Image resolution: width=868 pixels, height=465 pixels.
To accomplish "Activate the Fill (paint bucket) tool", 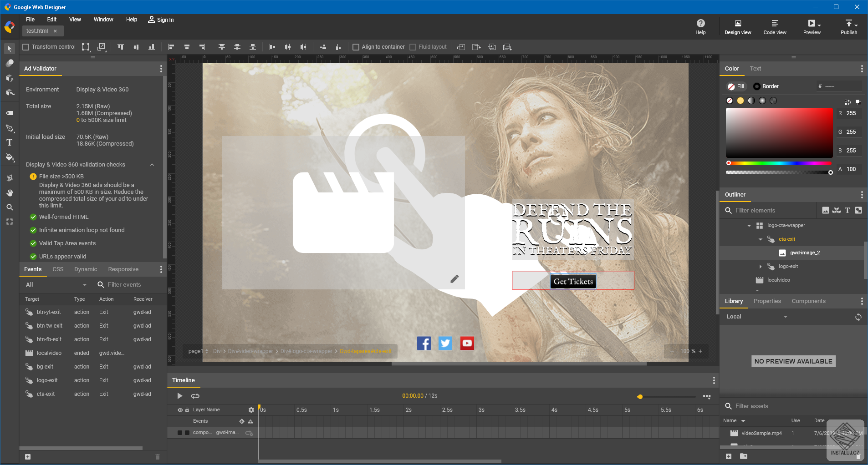I will [10, 158].
